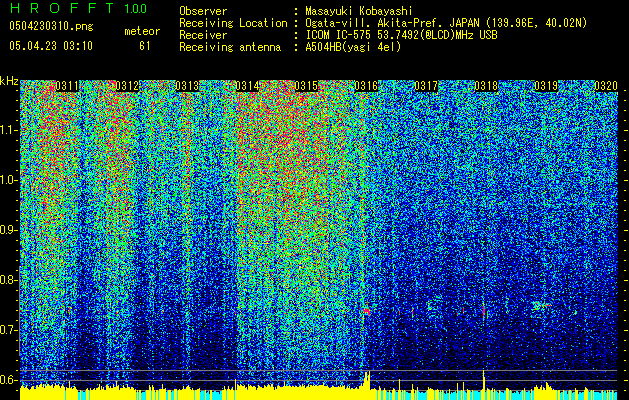Click the 0318 time marker
Screen dimensions: 629x400
486,86
